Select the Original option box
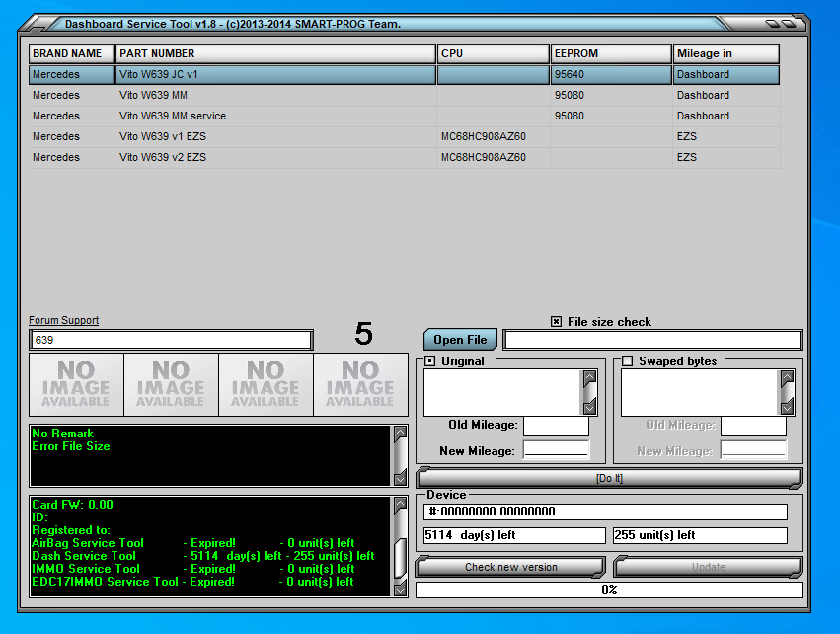 click(429, 361)
